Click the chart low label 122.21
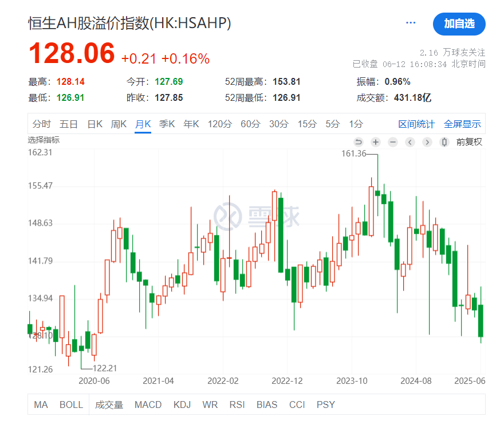The image size is (504, 424). tap(105, 368)
